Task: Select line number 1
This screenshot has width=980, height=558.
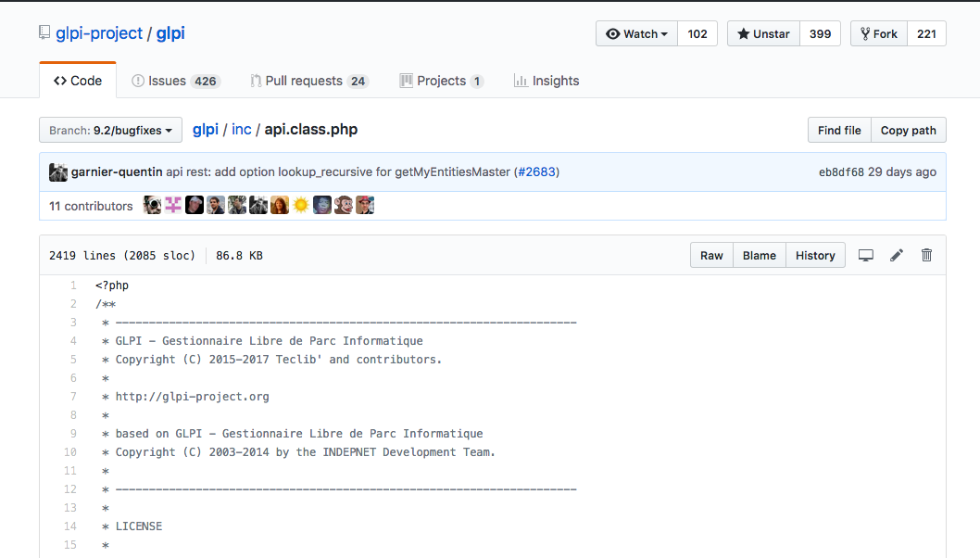Action: point(73,285)
